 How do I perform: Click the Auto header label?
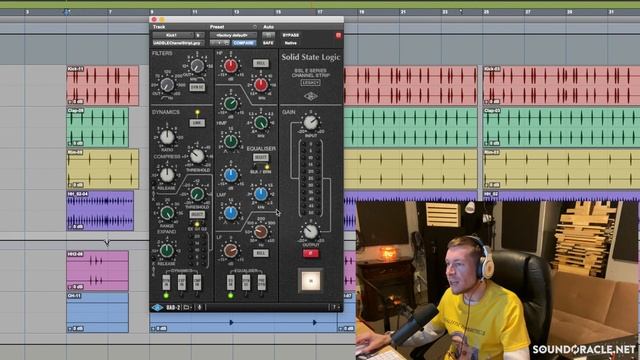268,27
